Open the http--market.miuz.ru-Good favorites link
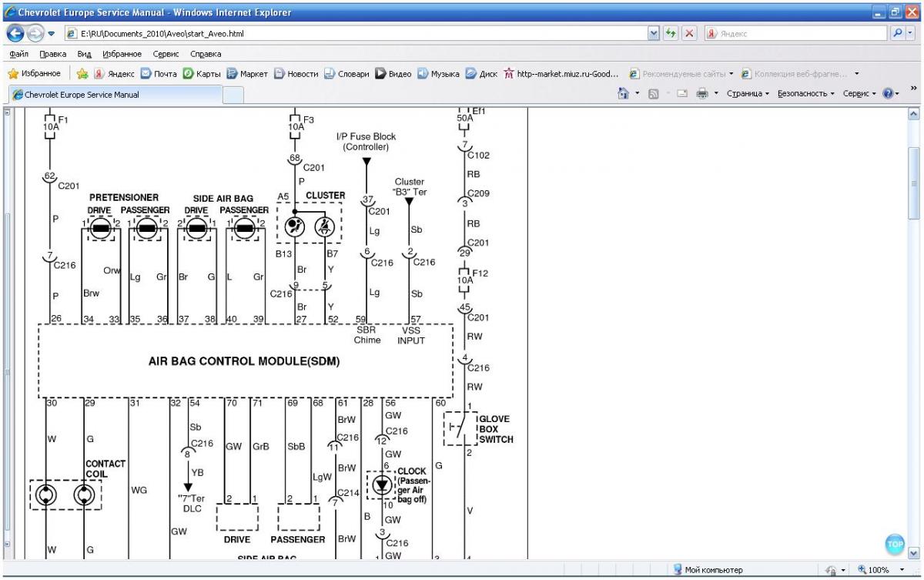The width and height of the screenshot is (924, 580). (x=561, y=74)
